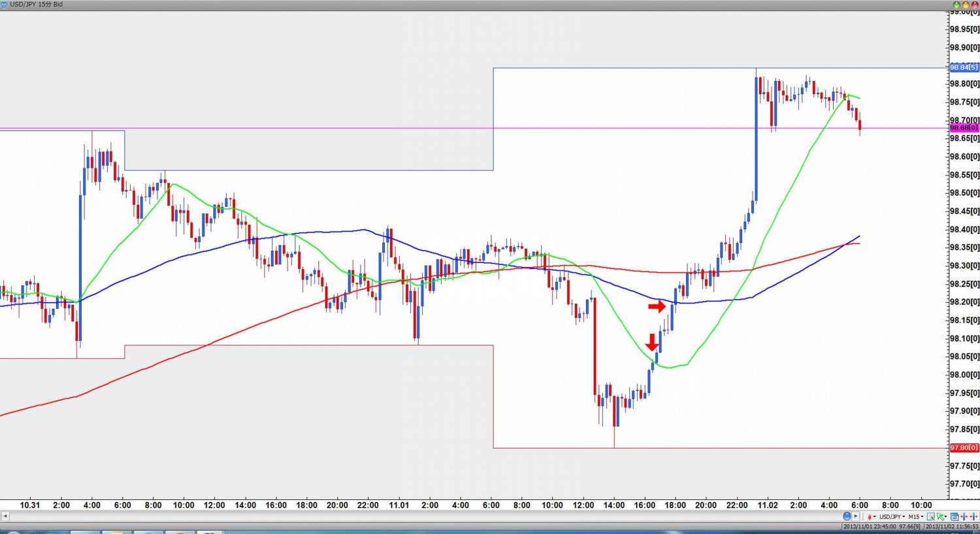This screenshot has width=980, height=534.
Task: Click the compress horizontal scale icon
Action: (x=964, y=516)
